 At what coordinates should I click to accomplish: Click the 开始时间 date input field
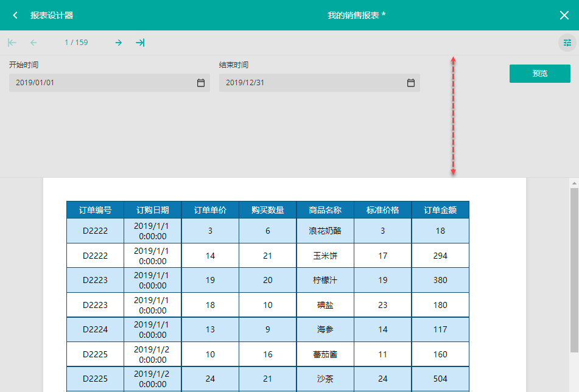point(100,83)
